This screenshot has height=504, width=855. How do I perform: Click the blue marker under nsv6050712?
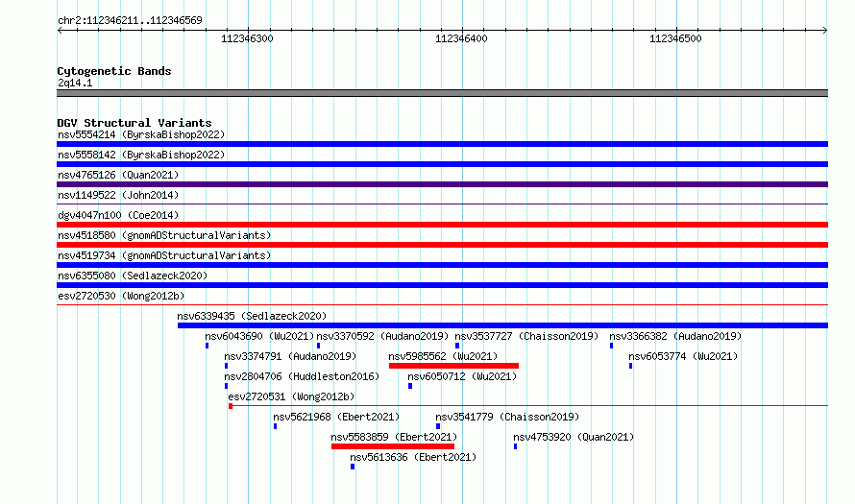[410, 386]
